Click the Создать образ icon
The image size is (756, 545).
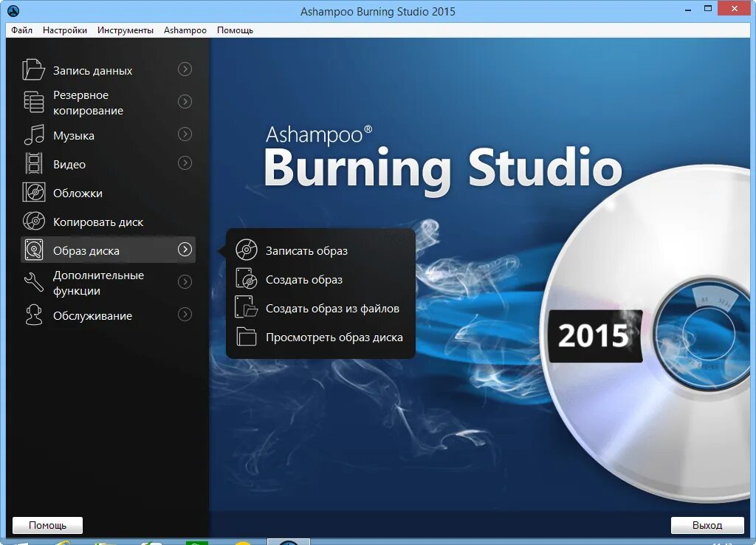tap(247, 278)
